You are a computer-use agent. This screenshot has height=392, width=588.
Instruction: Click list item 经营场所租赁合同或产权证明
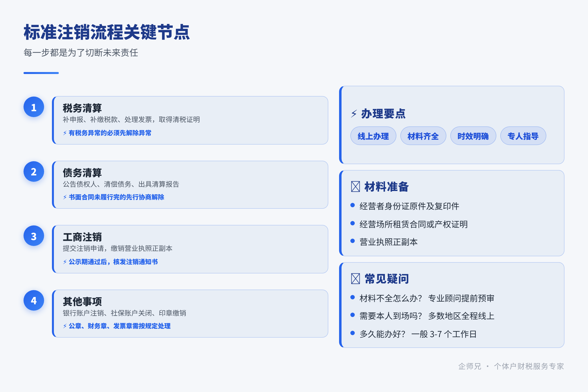click(x=414, y=224)
